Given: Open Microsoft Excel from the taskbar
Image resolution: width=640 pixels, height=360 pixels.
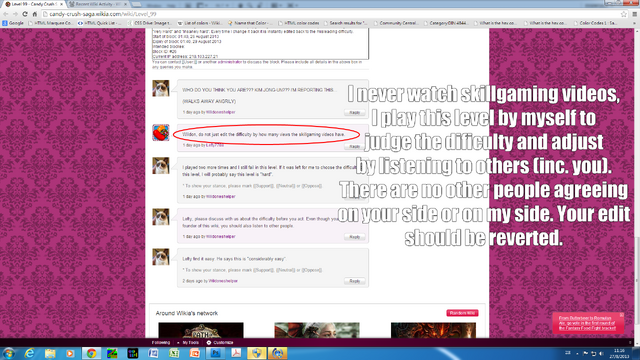Looking at the screenshot, I should coord(174,353).
